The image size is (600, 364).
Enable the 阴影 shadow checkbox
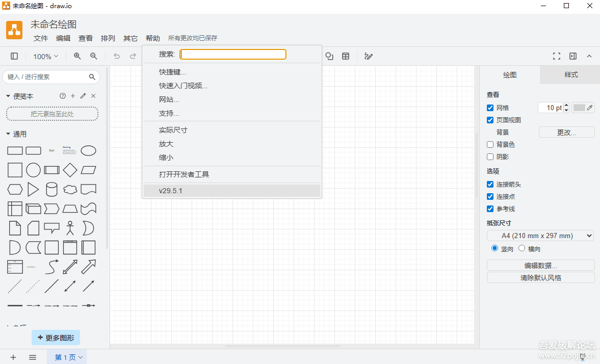[490, 157]
